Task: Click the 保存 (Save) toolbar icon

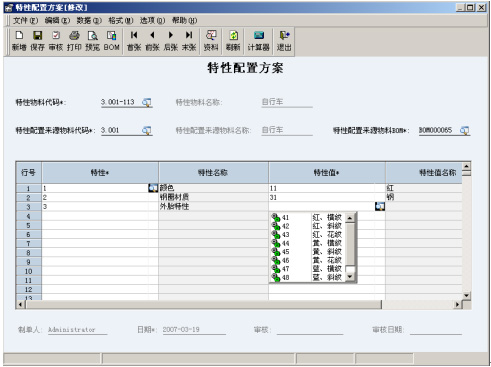Action: tap(37, 41)
